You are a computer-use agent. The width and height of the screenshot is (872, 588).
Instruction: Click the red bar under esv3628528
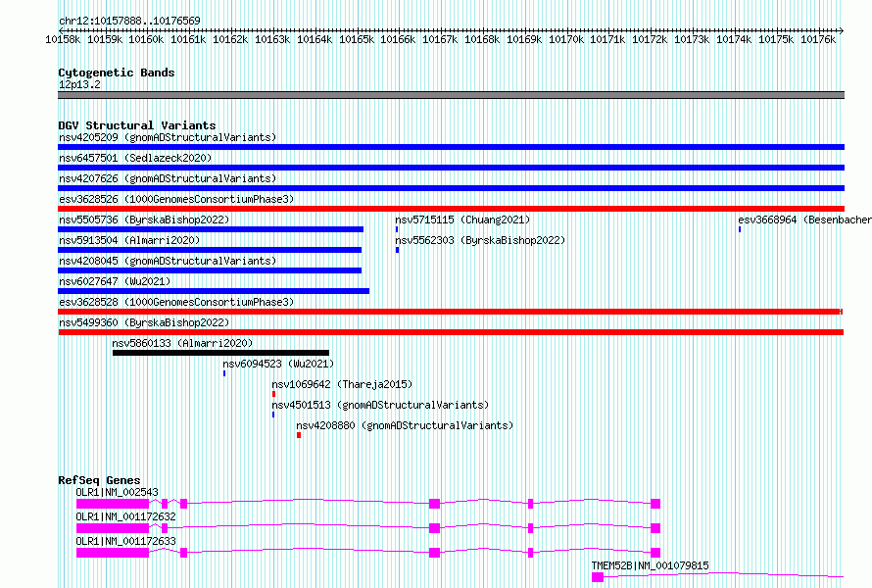451,312
